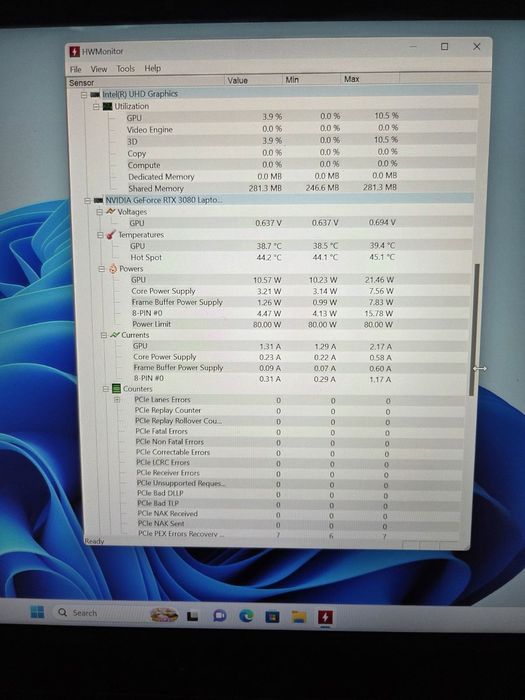Viewport: 525px width, 700px height.
Task: Expand the PCIe Lanes Errors item
Action: [117, 400]
